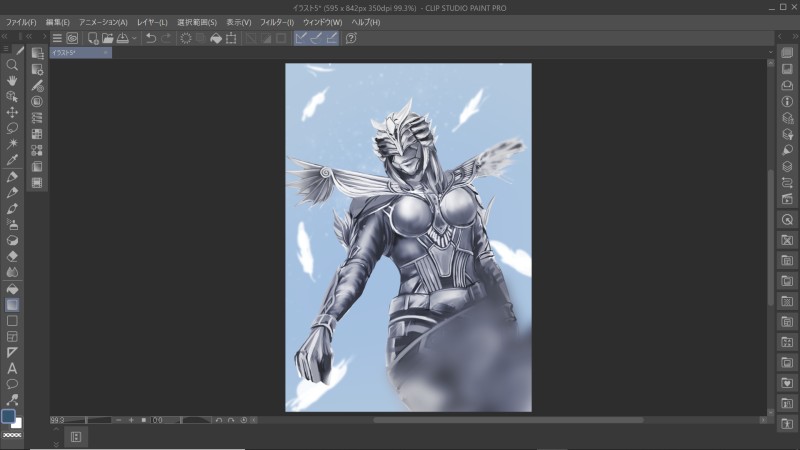Open the Sub Tool palette icon
The width and height of the screenshot is (800, 450).
tap(37, 53)
